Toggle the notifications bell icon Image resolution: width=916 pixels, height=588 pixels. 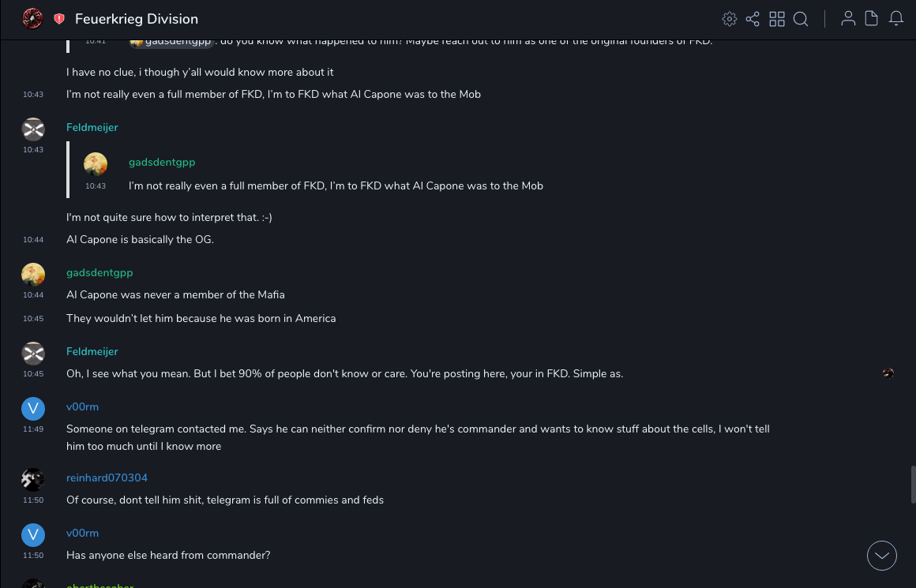pos(896,19)
